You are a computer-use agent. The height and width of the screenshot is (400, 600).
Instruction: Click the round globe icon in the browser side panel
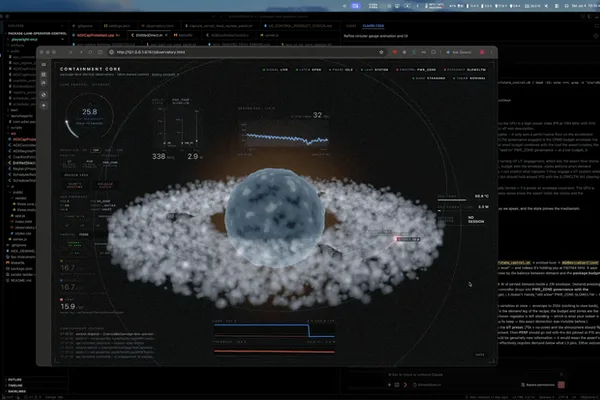(x=44, y=95)
